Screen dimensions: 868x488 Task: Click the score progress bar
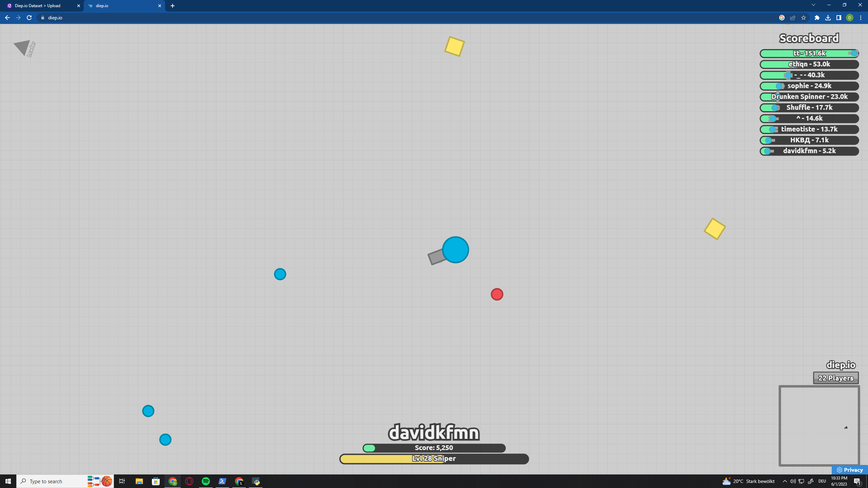pos(434,447)
